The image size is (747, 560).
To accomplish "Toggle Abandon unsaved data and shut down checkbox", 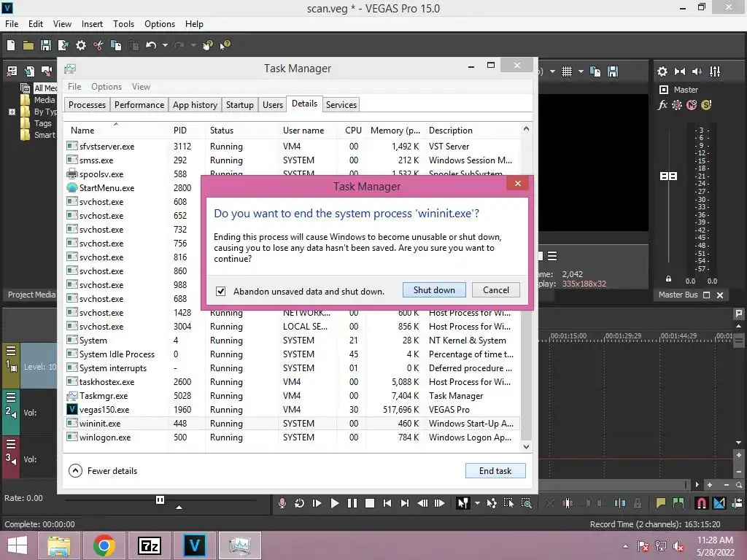I will [220, 291].
